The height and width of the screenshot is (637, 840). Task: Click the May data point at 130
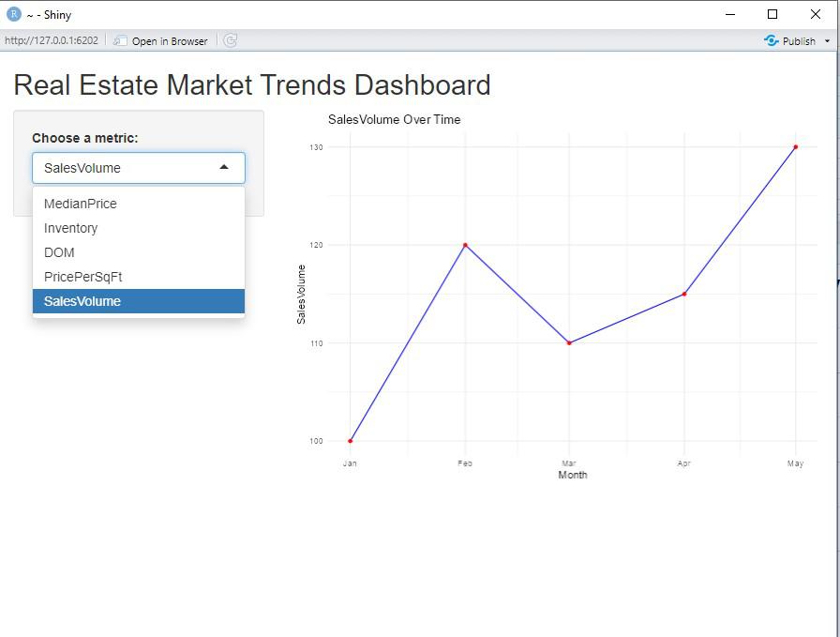(796, 147)
